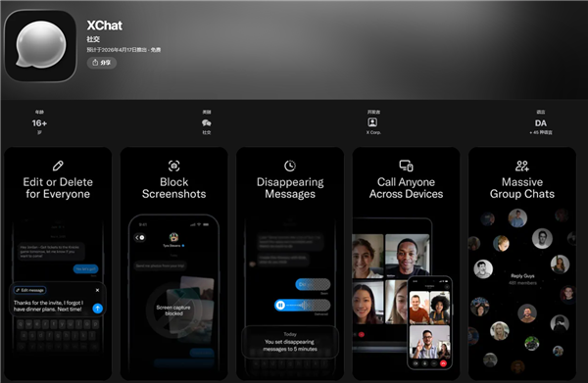Click the blue send arrow button
This screenshot has height=383, width=588.
coord(97,308)
